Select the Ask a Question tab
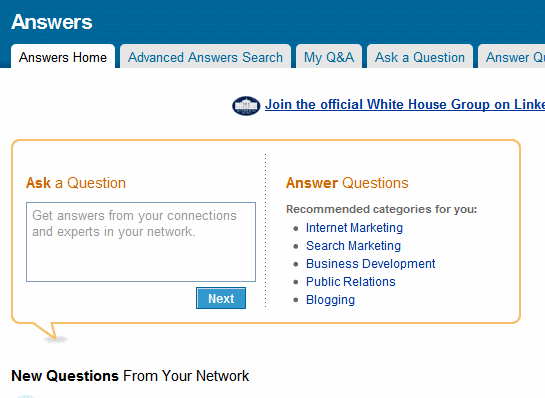This screenshot has width=545, height=398. pos(420,57)
